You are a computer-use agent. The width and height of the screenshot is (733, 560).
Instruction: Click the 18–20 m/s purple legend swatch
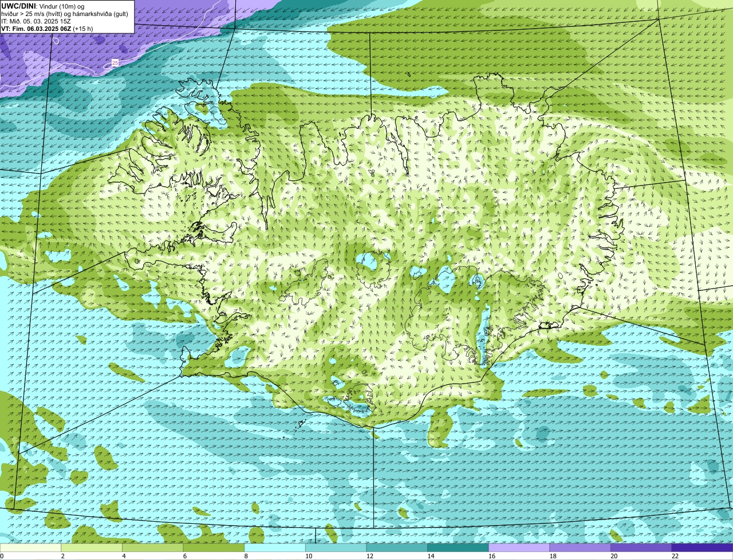[x=580, y=547]
